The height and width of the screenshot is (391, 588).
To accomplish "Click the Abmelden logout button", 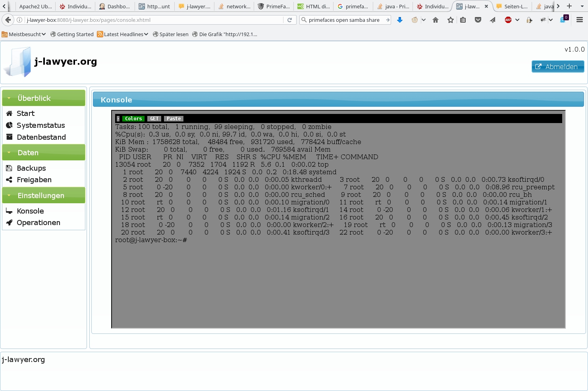I will click(558, 67).
